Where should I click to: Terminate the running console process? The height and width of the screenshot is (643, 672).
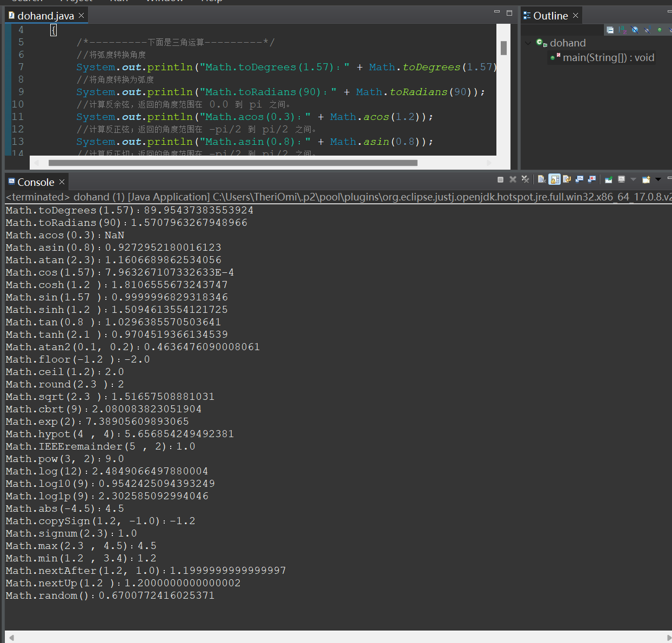point(500,179)
